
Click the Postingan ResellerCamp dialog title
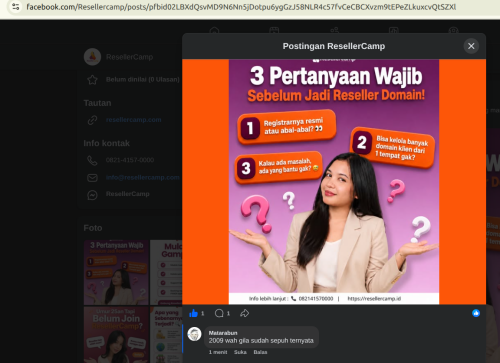coord(334,46)
